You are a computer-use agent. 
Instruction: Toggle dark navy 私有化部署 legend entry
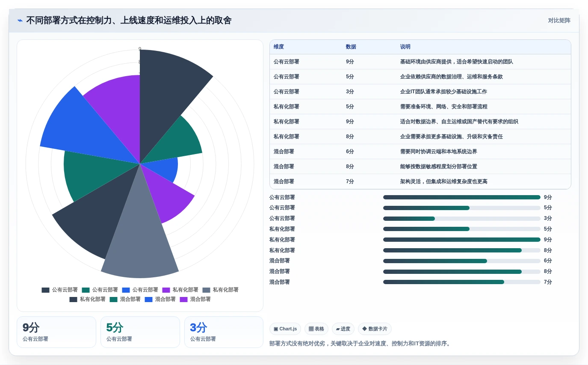[87, 300]
